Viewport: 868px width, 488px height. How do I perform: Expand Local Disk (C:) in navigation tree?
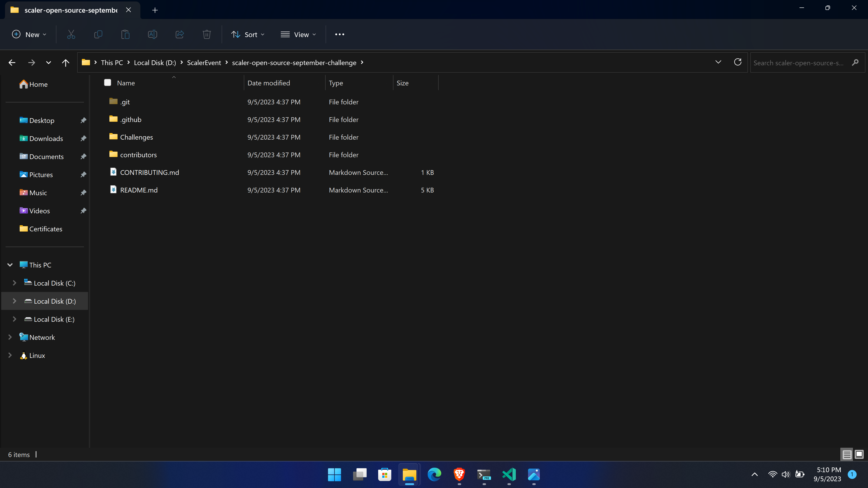(x=14, y=283)
